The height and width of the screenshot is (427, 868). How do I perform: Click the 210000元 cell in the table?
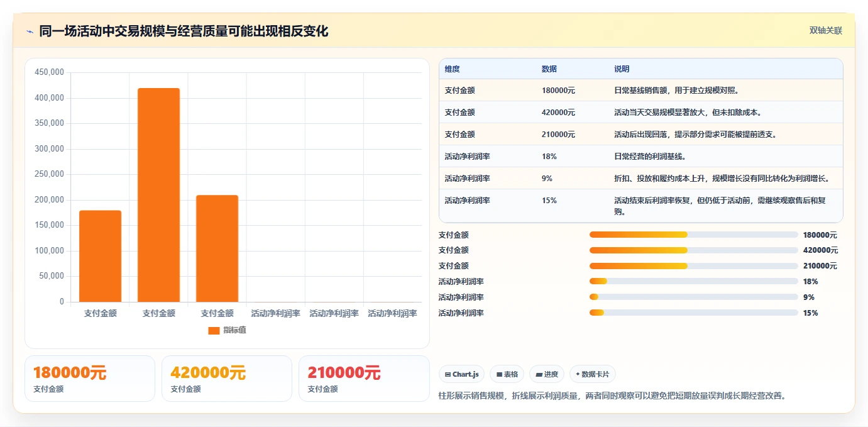click(x=558, y=135)
